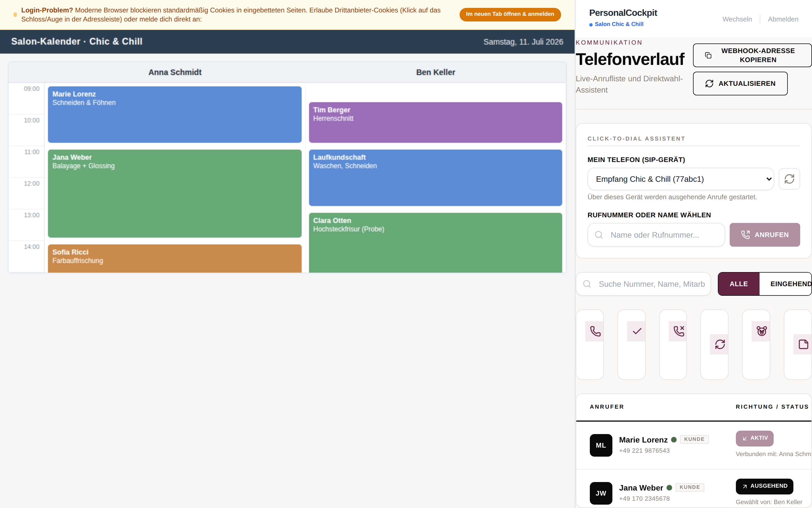Click KUNDE tag next to Jana Weber
This screenshot has height=508, width=812.
[x=690, y=487]
